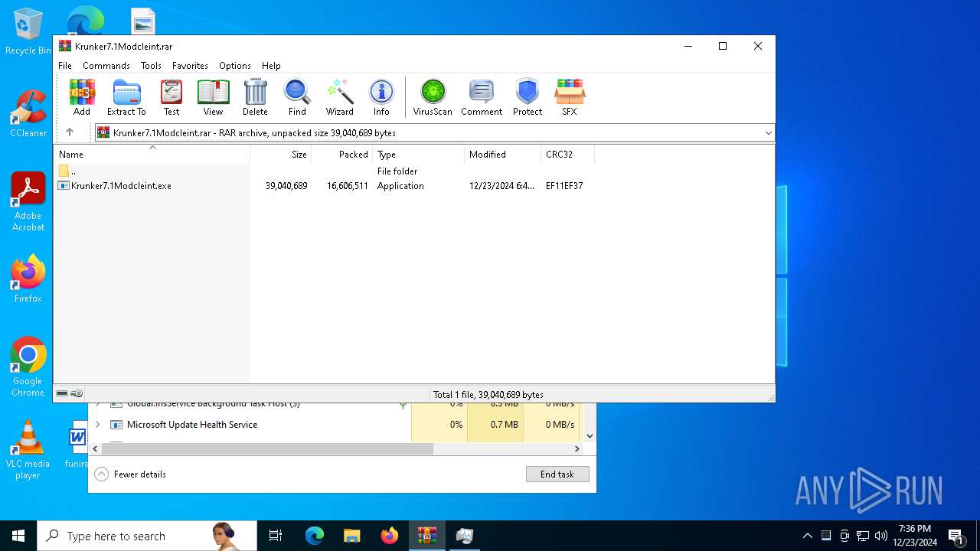The width and height of the screenshot is (980, 551).
Task: Open VLC media player desktop shortcut
Action: (x=28, y=450)
